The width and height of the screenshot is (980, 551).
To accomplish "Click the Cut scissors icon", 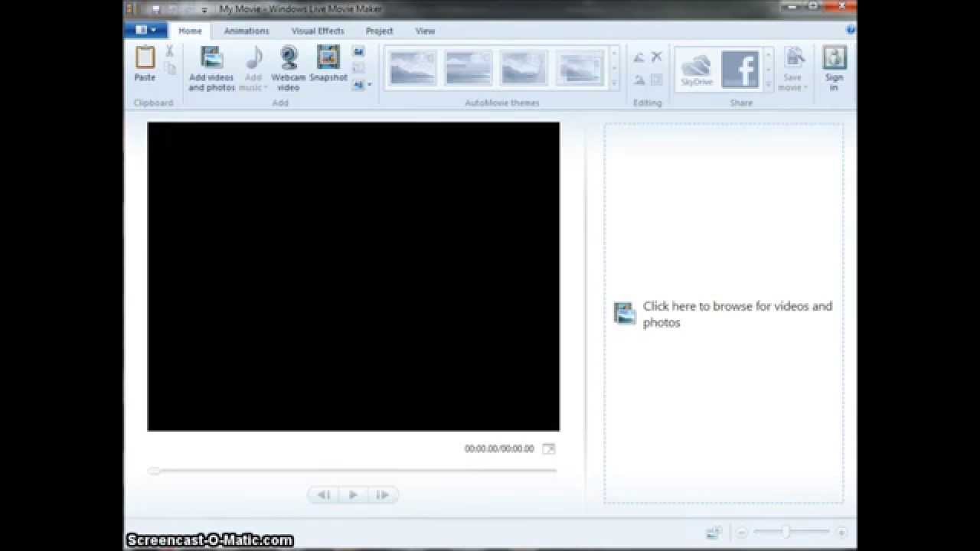I will (x=169, y=51).
